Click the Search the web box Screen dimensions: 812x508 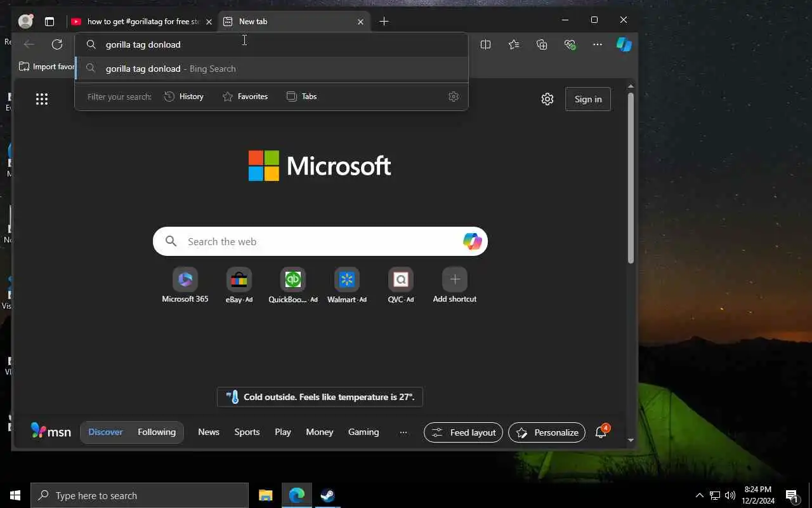click(320, 241)
